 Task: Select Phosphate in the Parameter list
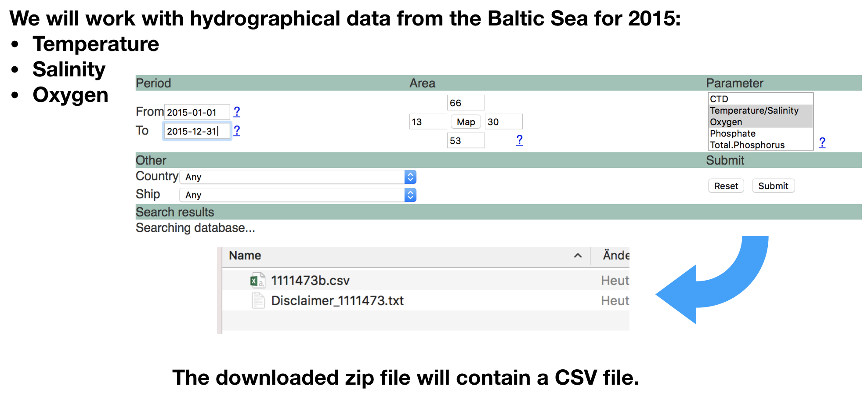tap(732, 133)
